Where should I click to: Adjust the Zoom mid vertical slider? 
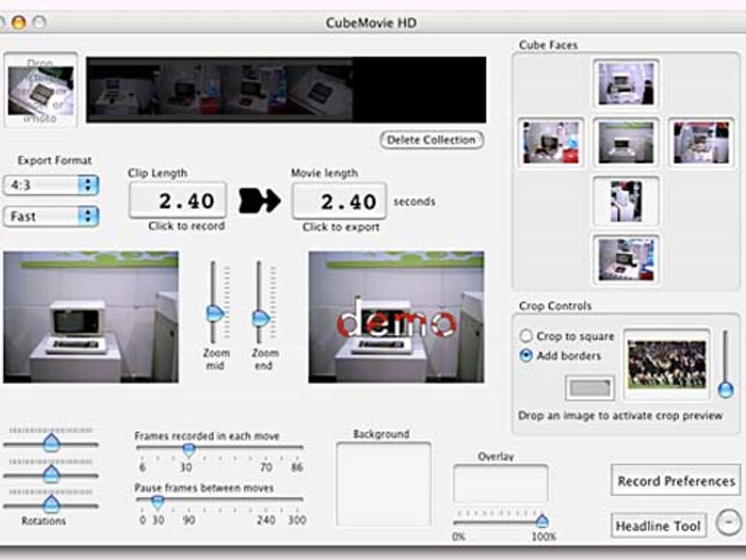214,301
